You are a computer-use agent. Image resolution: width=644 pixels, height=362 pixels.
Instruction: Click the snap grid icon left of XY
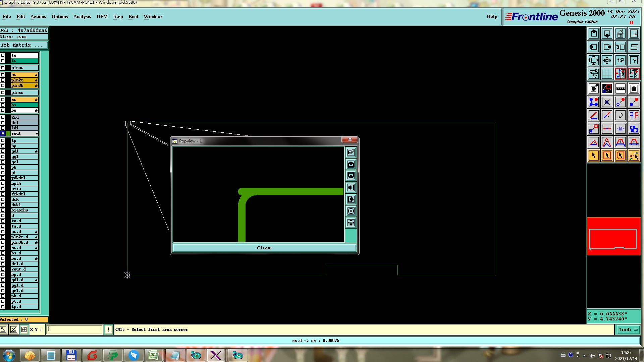(24, 329)
